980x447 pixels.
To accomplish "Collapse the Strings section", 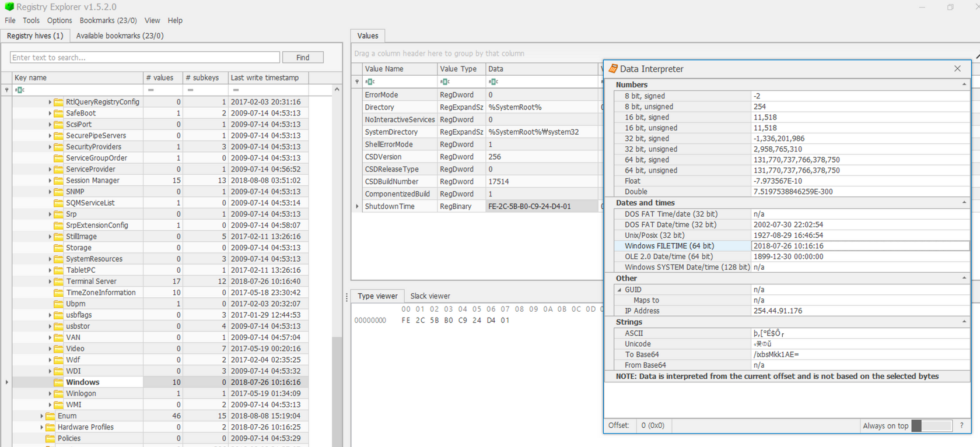I will click(964, 322).
